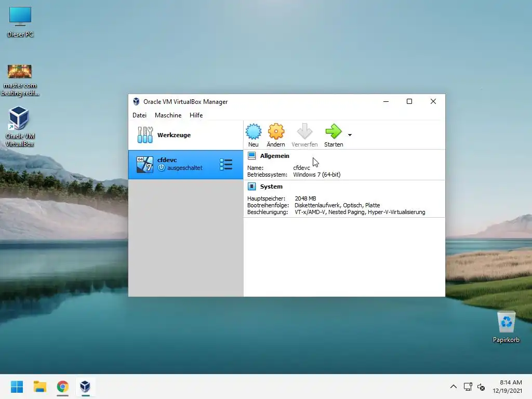The image size is (532, 399).
Task: Select the Oracle VM VirtualBox desktop shortcut
Action: (x=19, y=127)
